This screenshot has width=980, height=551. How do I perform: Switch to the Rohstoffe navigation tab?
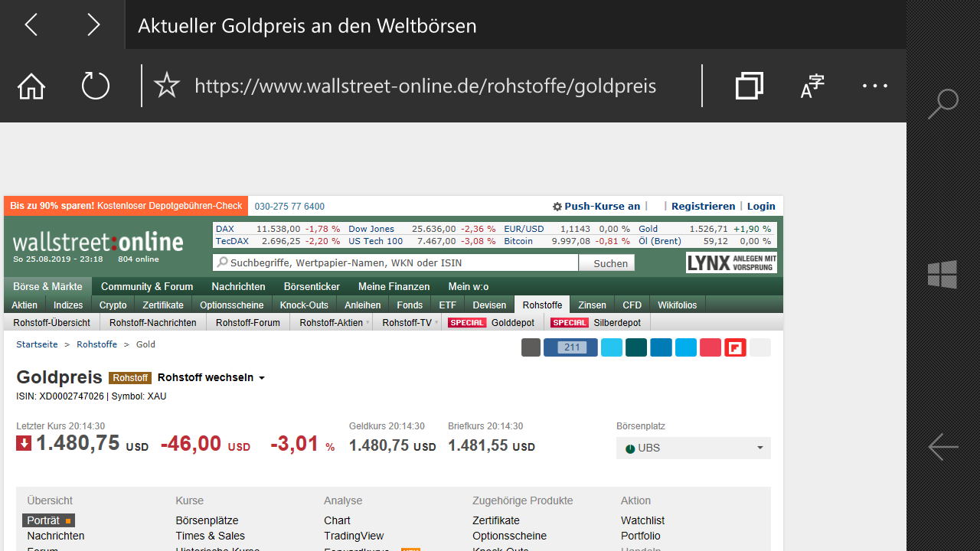[x=542, y=305]
